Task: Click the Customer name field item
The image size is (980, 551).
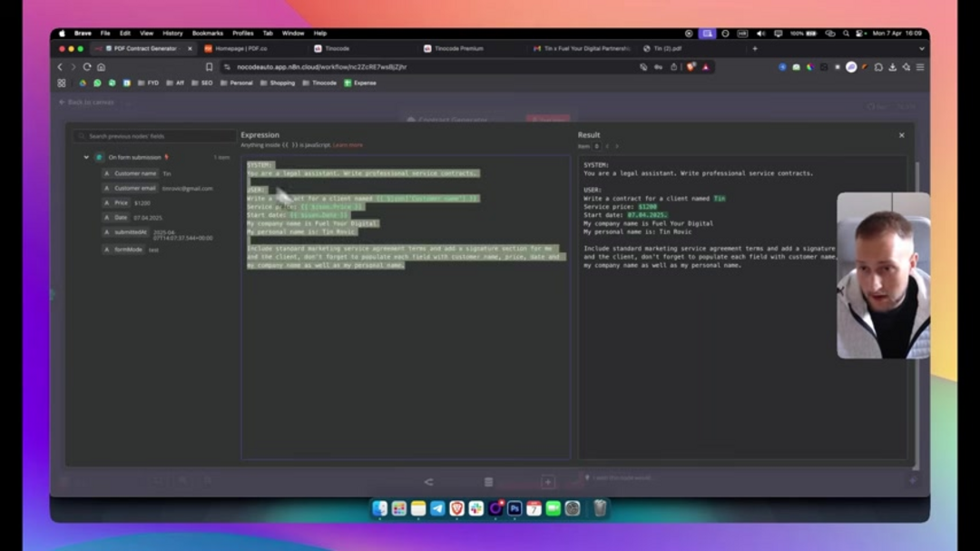Action: 135,173
